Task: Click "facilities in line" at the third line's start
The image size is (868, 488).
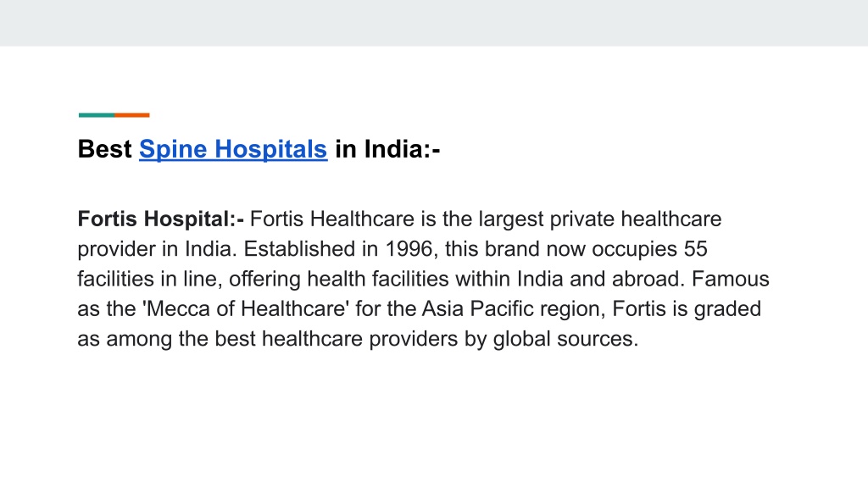Action: [149, 279]
